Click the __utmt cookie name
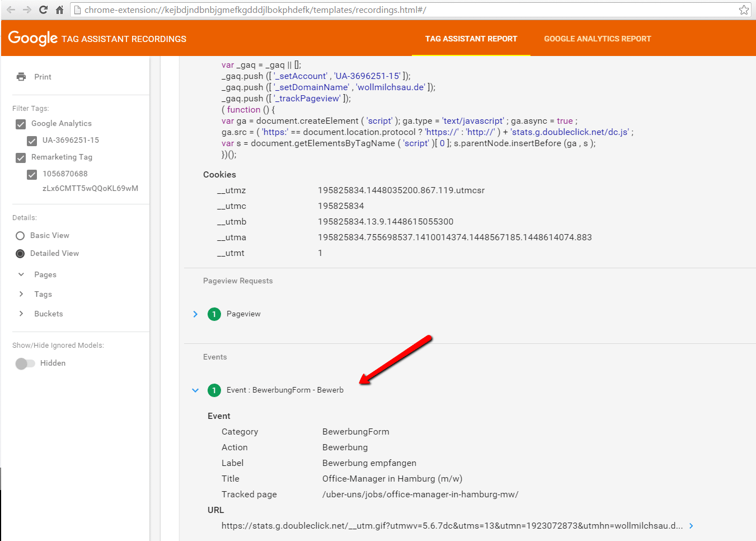 pyautogui.click(x=231, y=253)
